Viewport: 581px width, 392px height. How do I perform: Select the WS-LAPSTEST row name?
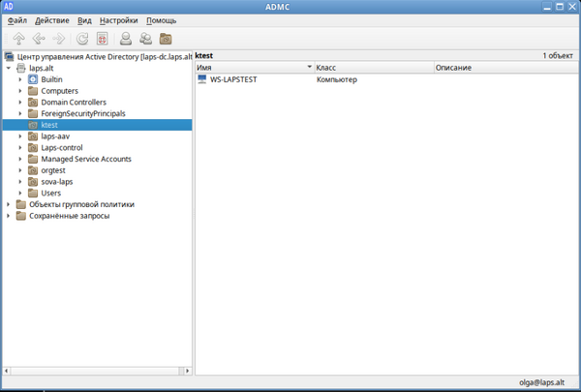(x=233, y=79)
